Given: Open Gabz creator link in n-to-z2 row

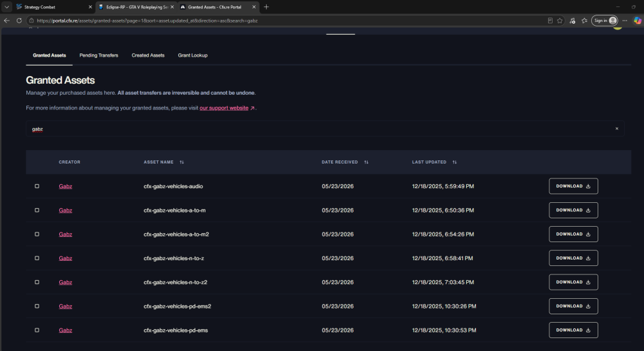Looking at the screenshot, I should 65,283.
